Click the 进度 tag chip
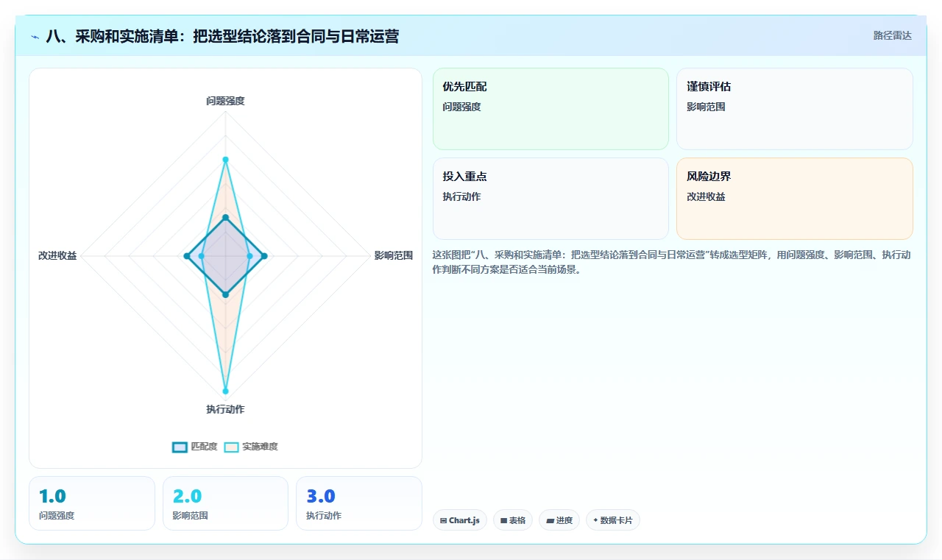The width and height of the screenshot is (942, 560). coord(559,520)
